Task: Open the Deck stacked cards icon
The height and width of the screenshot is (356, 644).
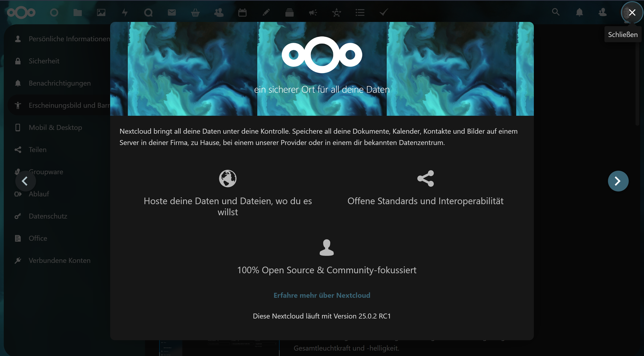Action: pyautogui.click(x=289, y=12)
